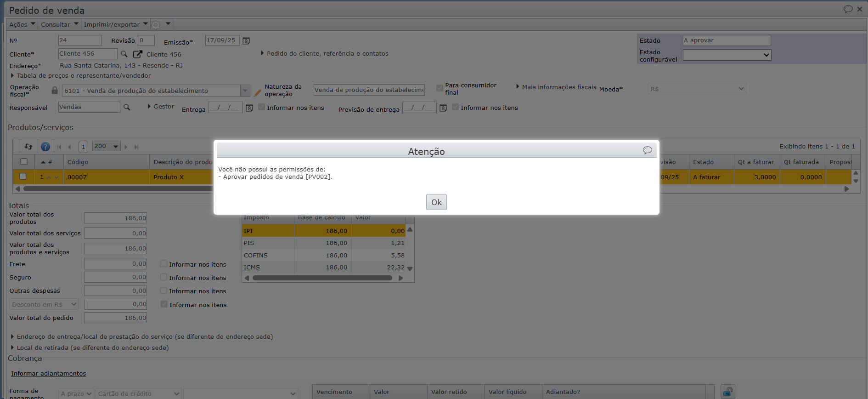868x399 pixels.
Task: Open the A prazo payment form dropdown
Action: [76, 394]
